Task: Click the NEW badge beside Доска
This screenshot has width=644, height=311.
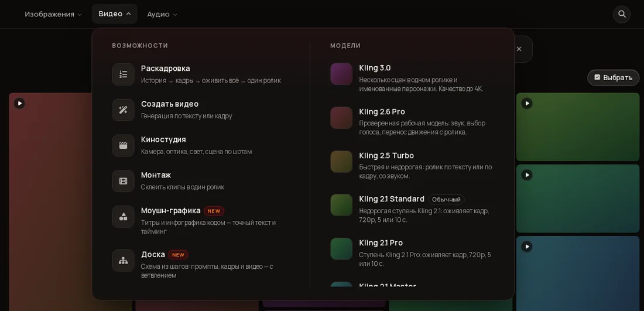Action: click(x=178, y=255)
